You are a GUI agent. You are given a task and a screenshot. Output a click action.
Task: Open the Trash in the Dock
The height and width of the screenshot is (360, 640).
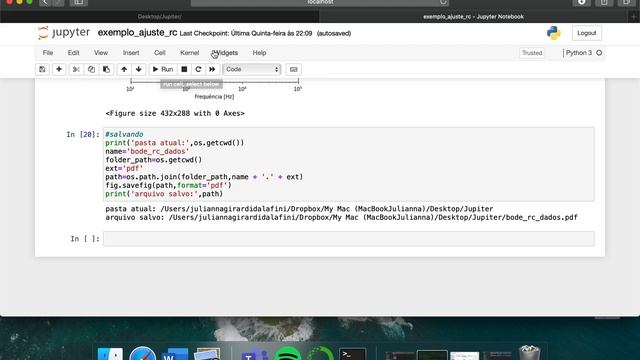coord(529,353)
